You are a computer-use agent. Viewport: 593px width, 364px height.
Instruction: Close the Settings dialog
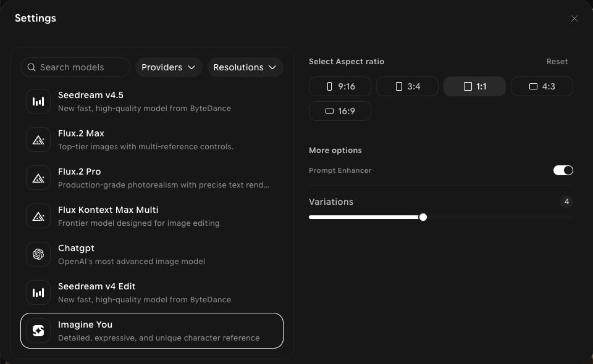click(574, 19)
